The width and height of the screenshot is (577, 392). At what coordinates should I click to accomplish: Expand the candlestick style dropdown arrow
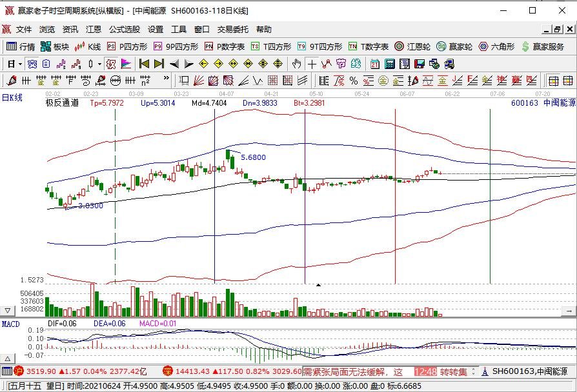point(99,64)
